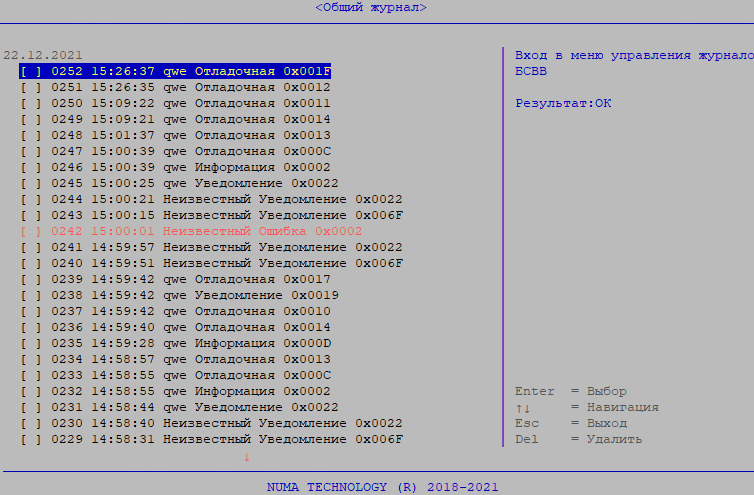Click the date header 22.12.2021

coord(43,56)
